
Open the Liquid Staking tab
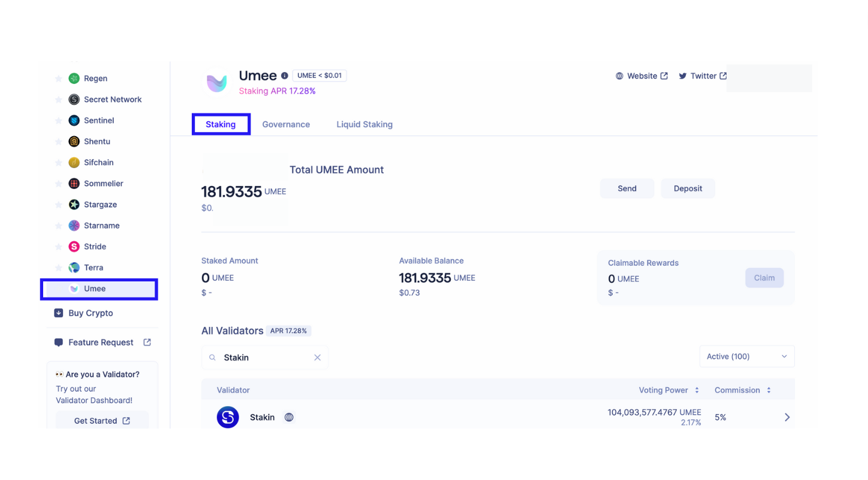pyautogui.click(x=364, y=124)
